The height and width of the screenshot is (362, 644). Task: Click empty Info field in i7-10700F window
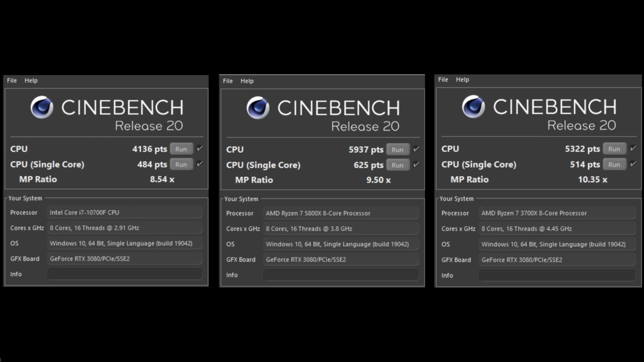tap(125, 274)
